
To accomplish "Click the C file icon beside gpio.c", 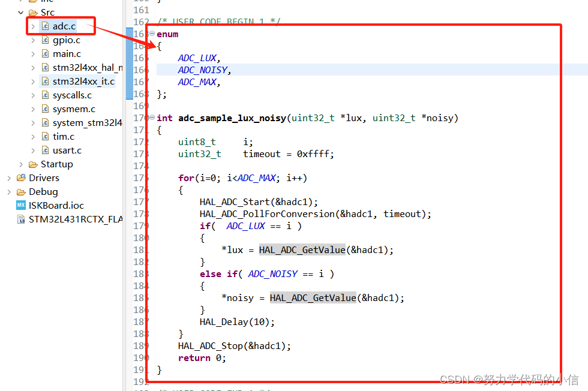I will point(45,40).
